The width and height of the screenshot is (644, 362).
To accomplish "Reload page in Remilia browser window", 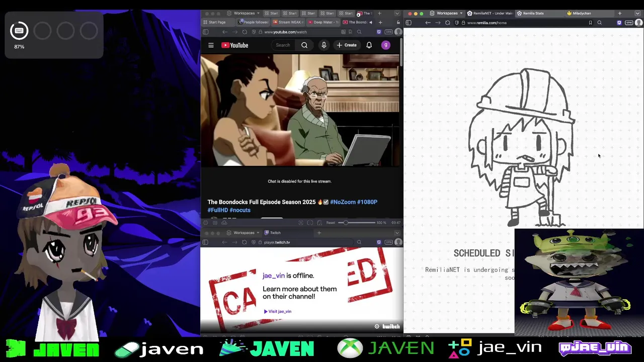I will tap(447, 23).
